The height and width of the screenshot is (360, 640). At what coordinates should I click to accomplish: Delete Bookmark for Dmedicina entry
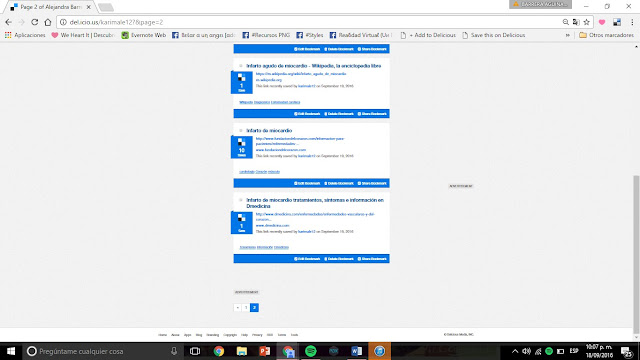(x=339, y=259)
